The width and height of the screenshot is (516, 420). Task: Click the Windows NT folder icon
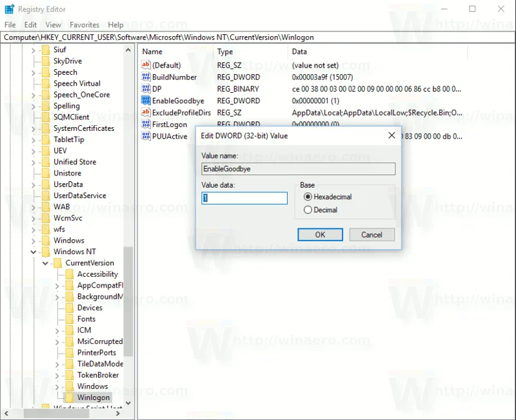tap(46, 251)
